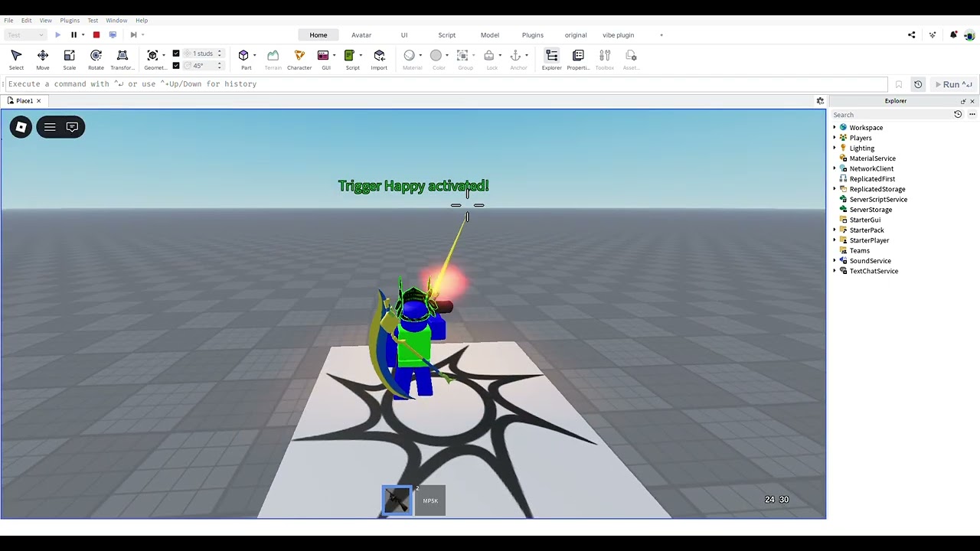Open the Window menu
The image size is (980, 551).
[116, 20]
